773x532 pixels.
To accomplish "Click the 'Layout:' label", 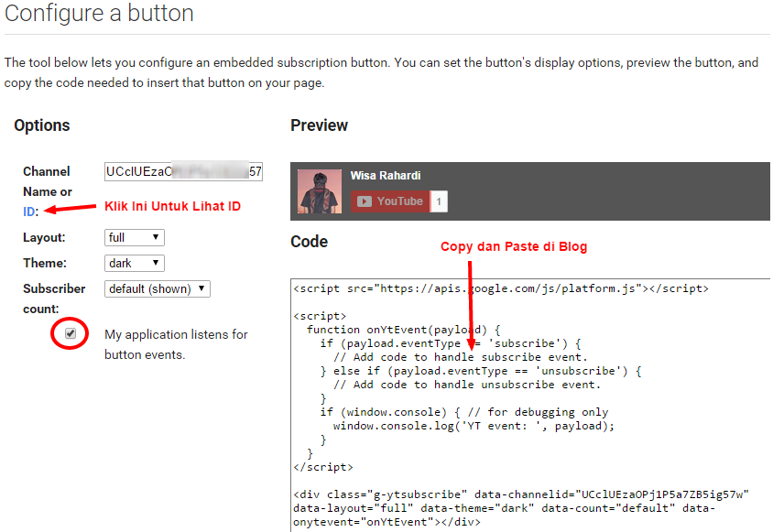I will coord(44,238).
